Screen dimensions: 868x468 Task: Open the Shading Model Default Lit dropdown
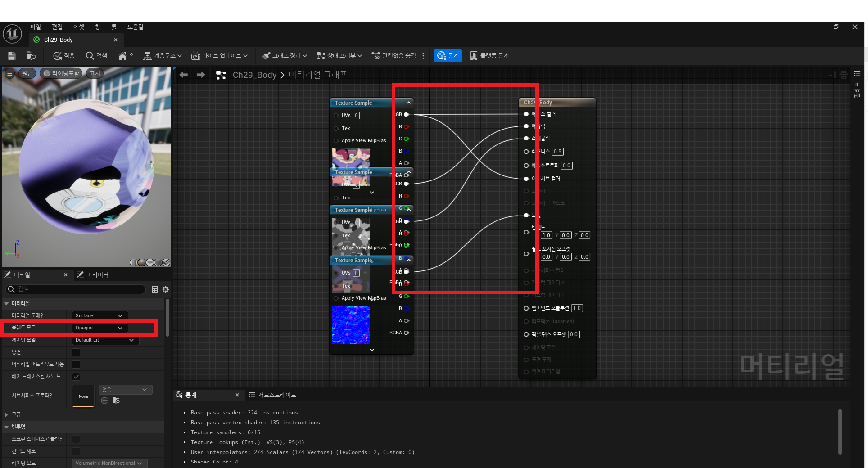coord(105,340)
